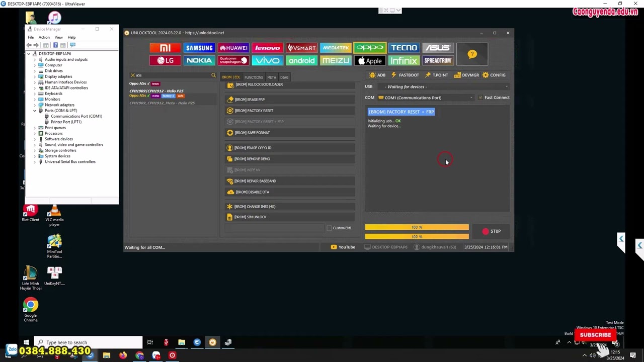Choose the Infinix brand tile
Viewport: 644px width, 362px height.
click(404, 60)
